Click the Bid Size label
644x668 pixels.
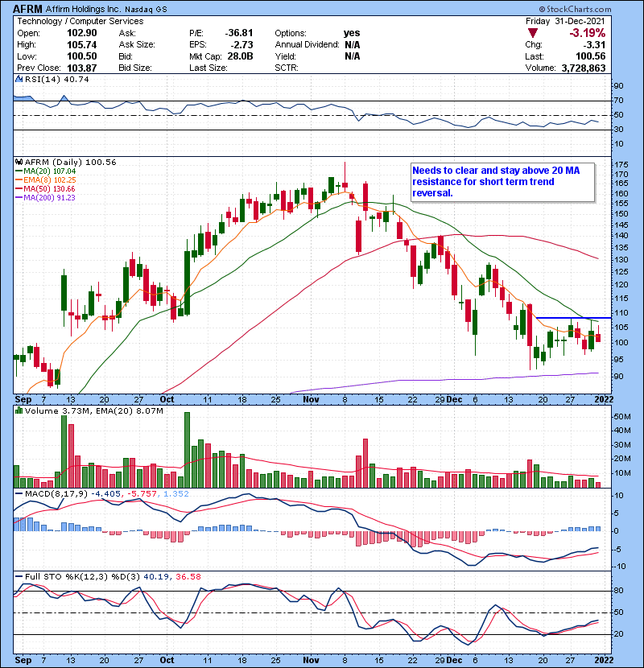pyautogui.click(x=135, y=68)
